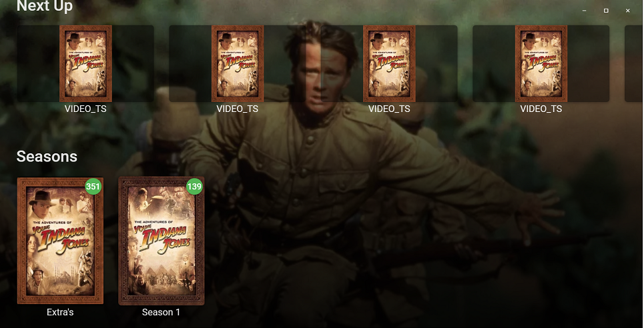Screen dimensions: 644x328
Task: Open the third VIDEO_TS poster thumbnail
Action: [389, 63]
